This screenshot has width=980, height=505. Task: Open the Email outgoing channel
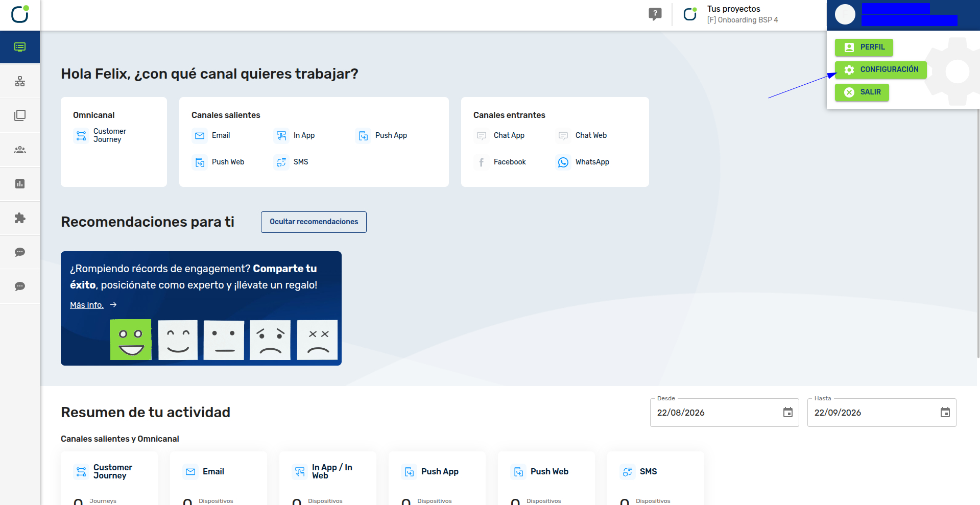[x=211, y=135]
